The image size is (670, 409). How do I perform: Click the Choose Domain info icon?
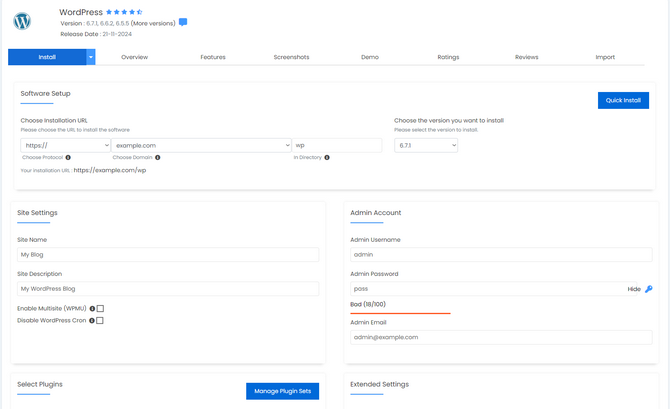coord(158,157)
